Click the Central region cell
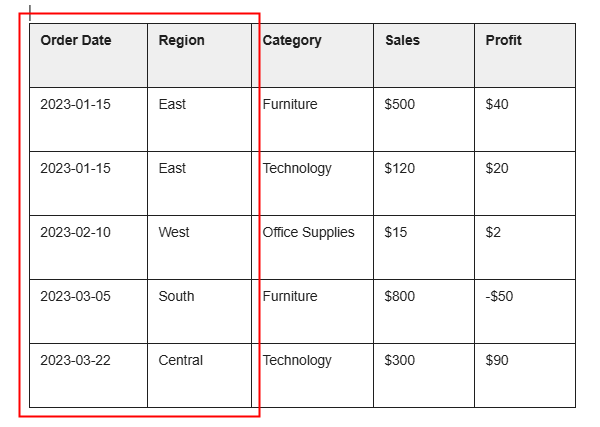The image size is (600, 427). point(180,361)
